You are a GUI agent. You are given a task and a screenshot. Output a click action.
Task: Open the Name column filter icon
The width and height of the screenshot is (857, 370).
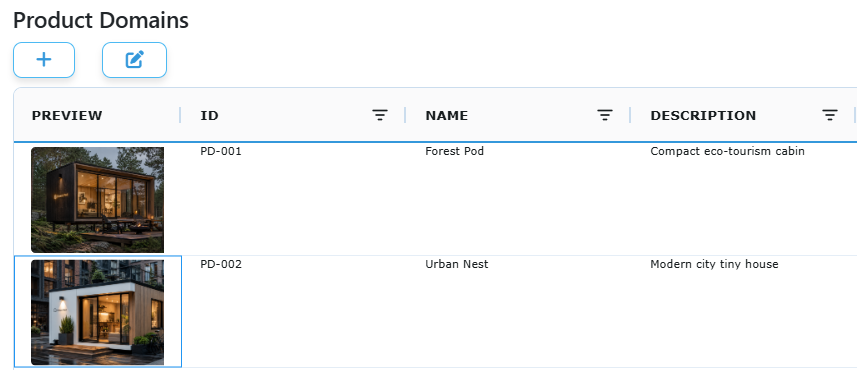tap(604, 115)
